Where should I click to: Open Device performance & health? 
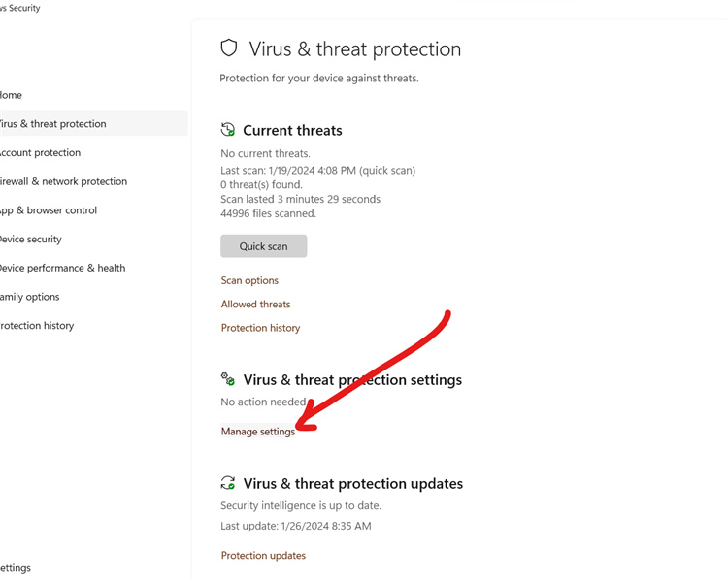(x=63, y=268)
